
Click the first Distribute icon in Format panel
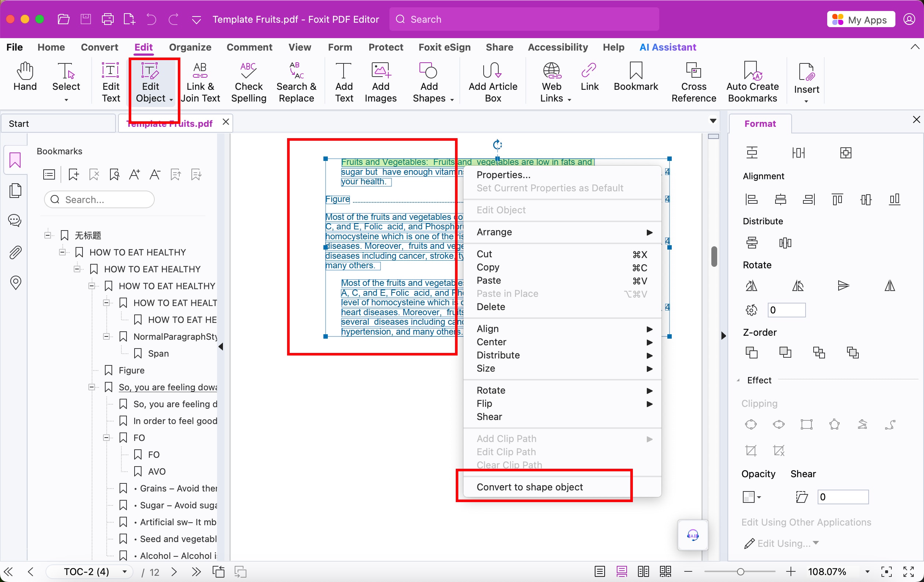pos(752,243)
